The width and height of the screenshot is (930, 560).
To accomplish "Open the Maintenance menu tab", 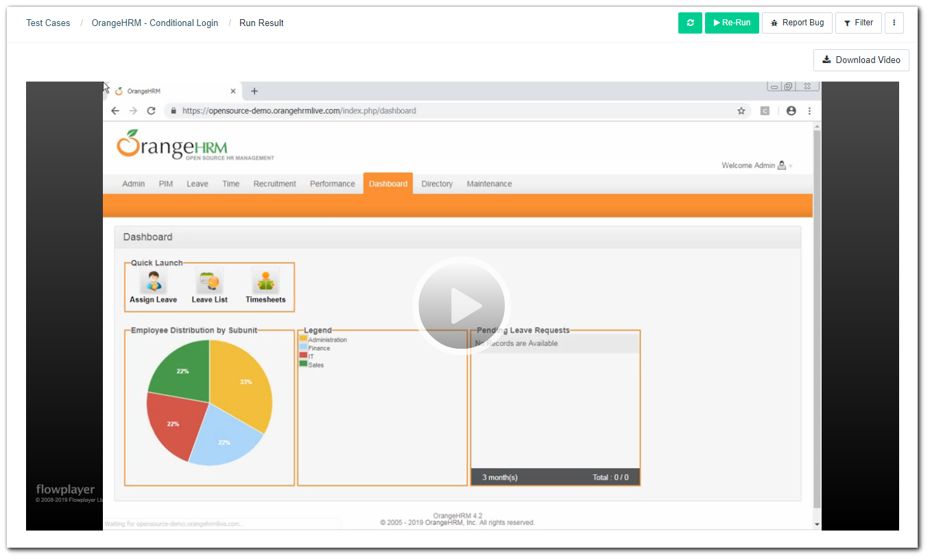I will tap(490, 184).
